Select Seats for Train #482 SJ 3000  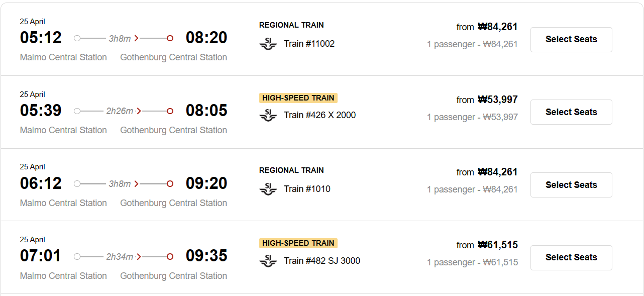tap(571, 257)
